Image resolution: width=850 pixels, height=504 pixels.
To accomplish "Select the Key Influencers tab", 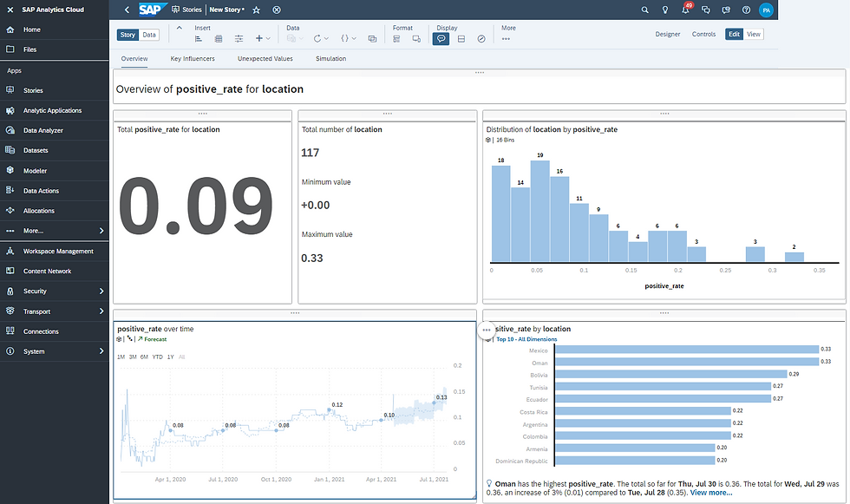I will 193,58.
